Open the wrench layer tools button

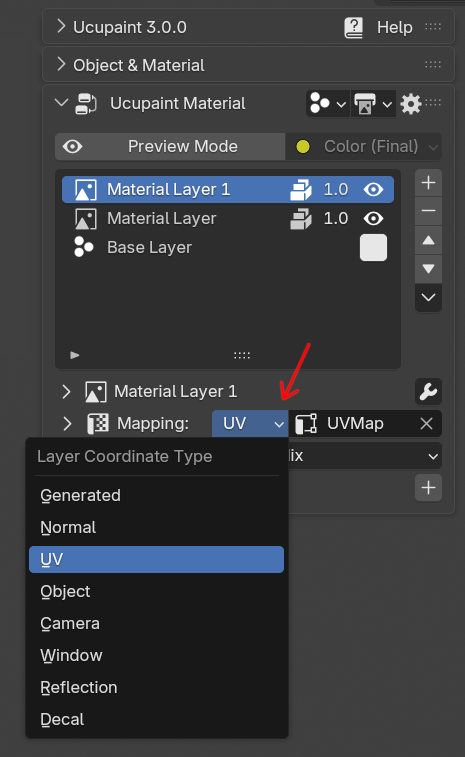pyautogui.click(x=428, y=392)
